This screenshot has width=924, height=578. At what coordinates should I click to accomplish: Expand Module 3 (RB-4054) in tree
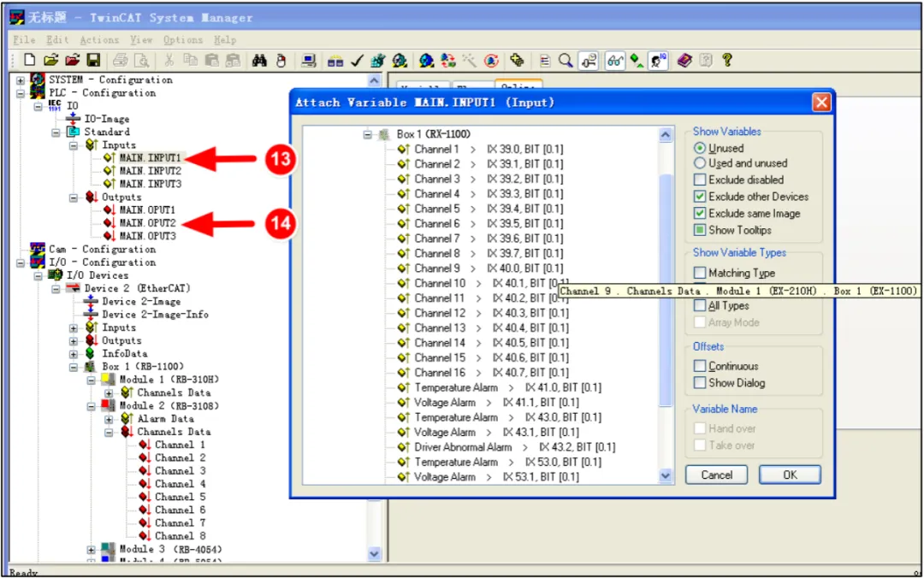pos(92,549)
